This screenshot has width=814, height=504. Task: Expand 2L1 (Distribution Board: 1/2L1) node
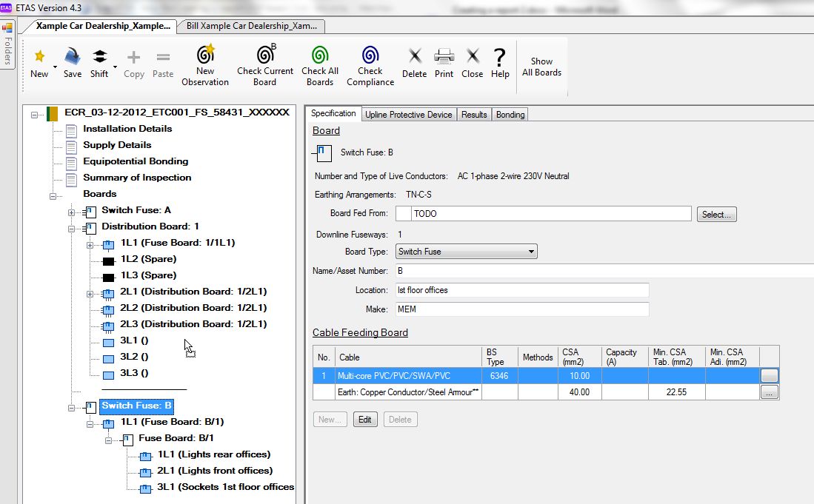(x=90, y=294)
